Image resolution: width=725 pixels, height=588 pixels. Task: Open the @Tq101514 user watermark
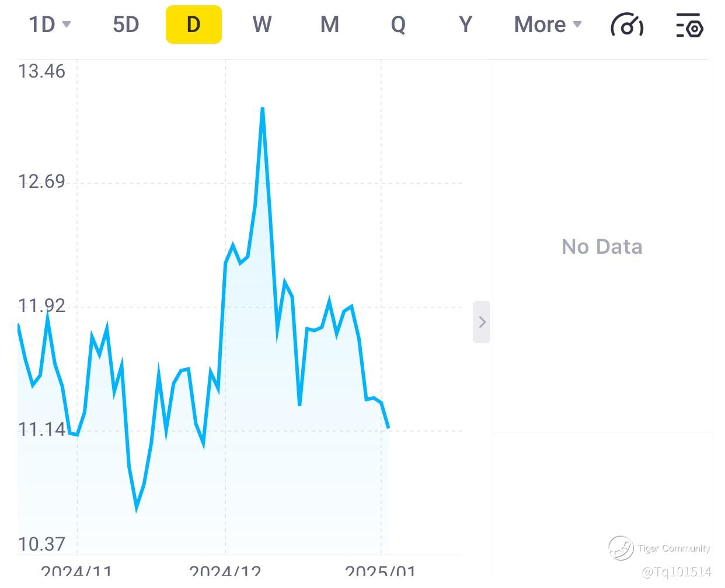[676, 572]
